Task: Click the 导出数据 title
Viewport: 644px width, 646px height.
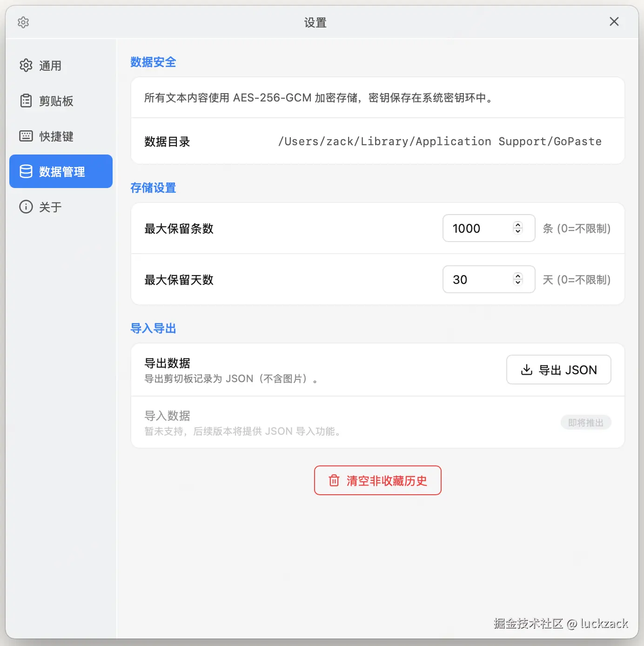Action: (168, 363)
